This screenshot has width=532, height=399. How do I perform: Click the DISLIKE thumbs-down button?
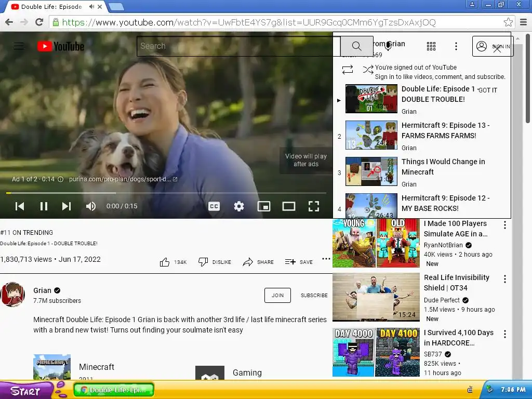[x=215, y=262]
